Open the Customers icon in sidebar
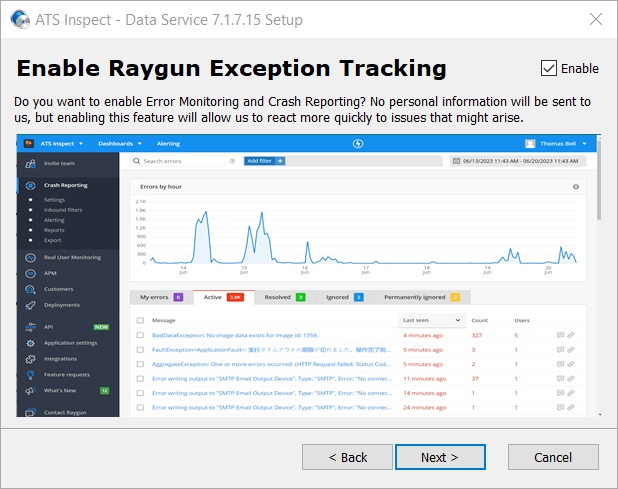 30,289
